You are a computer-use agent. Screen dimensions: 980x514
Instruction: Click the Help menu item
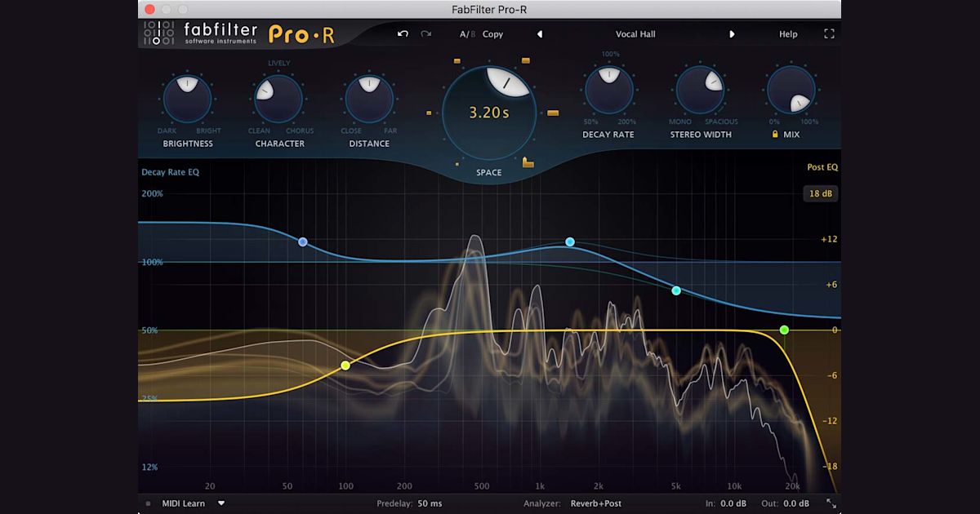click(x=787, y=33)
